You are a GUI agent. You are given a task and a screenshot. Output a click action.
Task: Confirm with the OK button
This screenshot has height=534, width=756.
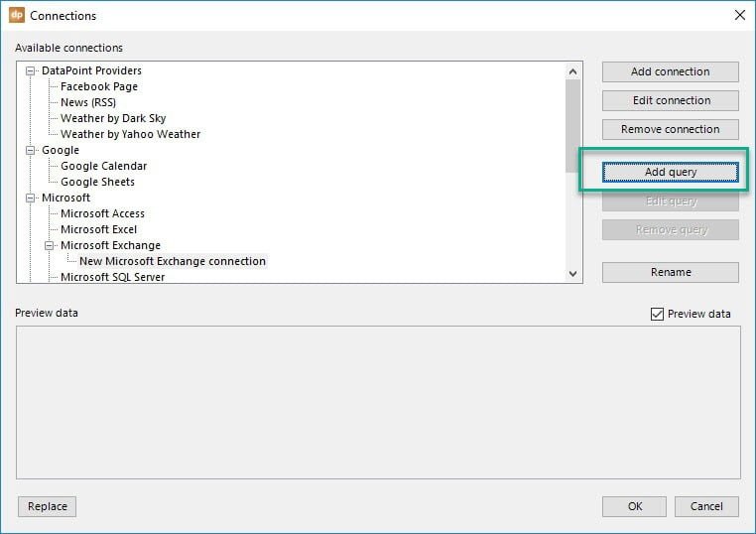(635, 506)
